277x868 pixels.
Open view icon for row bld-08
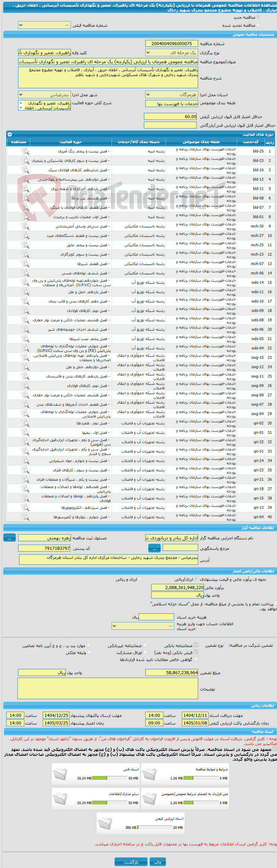click(25, 198)
